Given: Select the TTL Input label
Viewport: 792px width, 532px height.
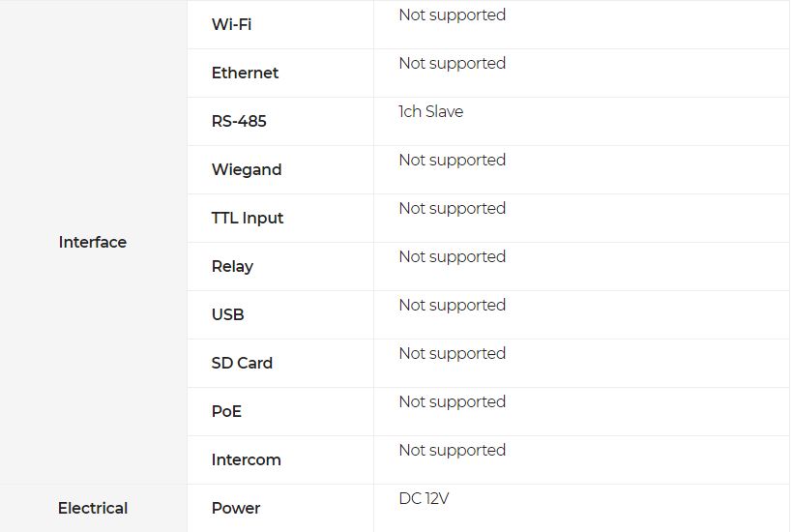Looking at the screenshot, I should tap(248, 219).
